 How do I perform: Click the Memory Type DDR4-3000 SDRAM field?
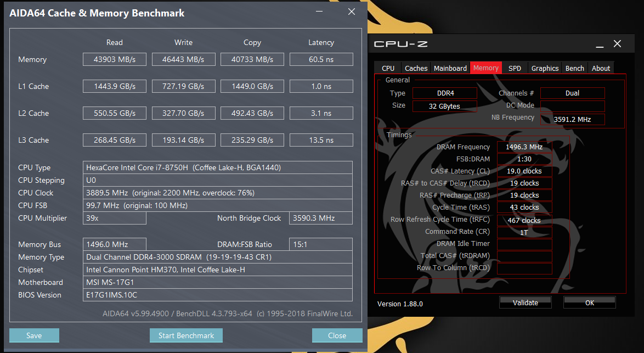218,257
